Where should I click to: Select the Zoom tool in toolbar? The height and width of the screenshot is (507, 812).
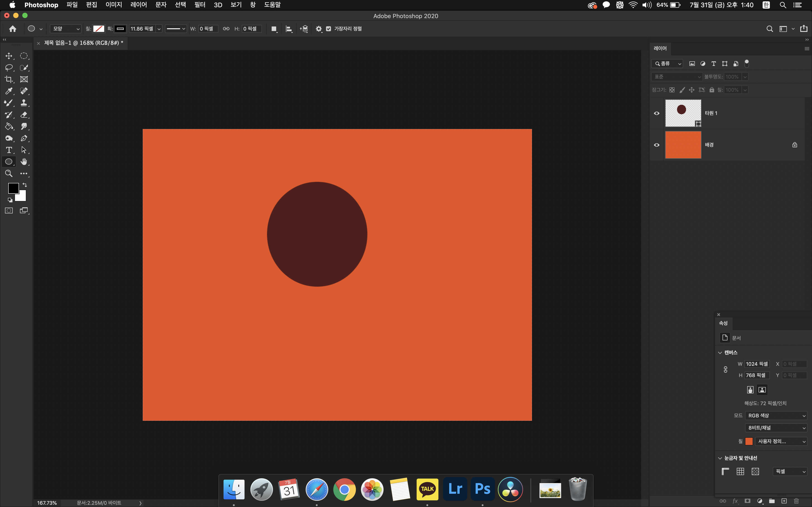[x=9, y=173]
